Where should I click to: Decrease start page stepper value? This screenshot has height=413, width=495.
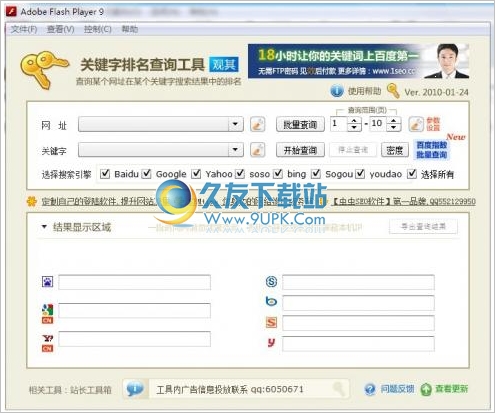click(x=354, y=128)
